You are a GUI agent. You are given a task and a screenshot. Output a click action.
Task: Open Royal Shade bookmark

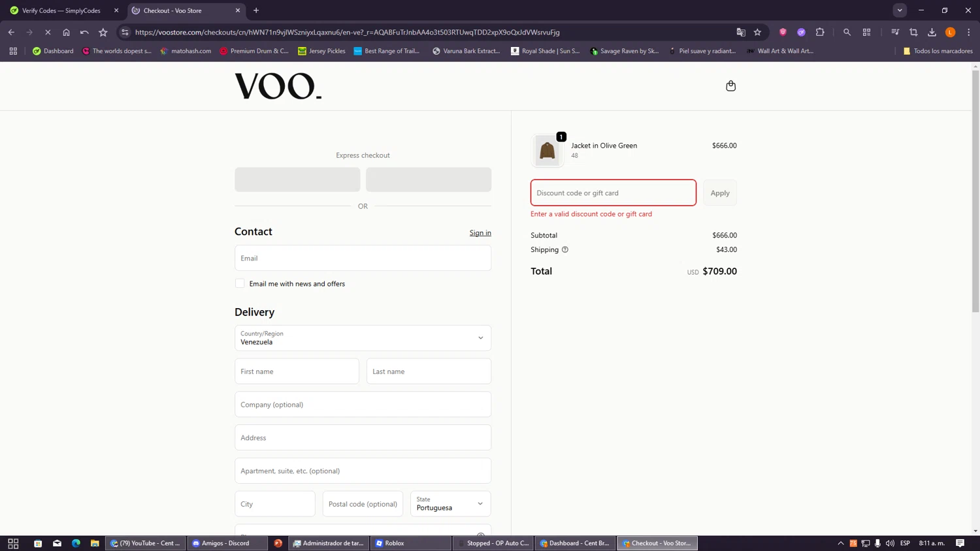click(545, 51)
